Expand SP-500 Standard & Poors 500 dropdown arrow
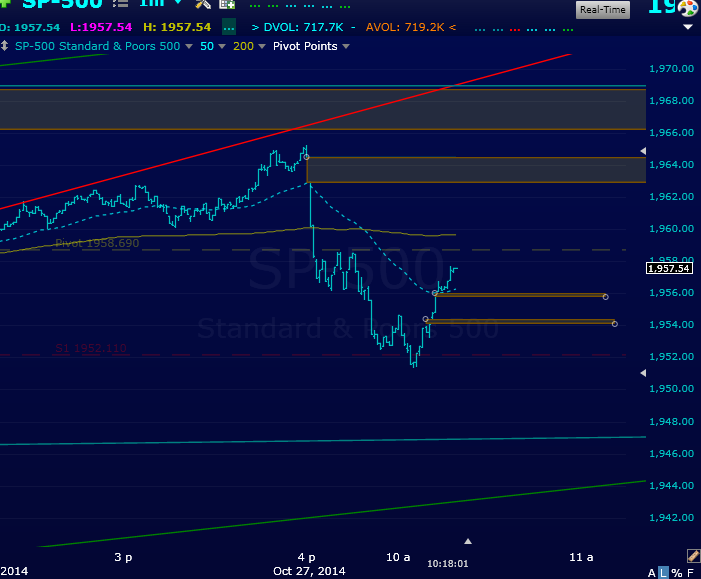 [x=189, y=46]
